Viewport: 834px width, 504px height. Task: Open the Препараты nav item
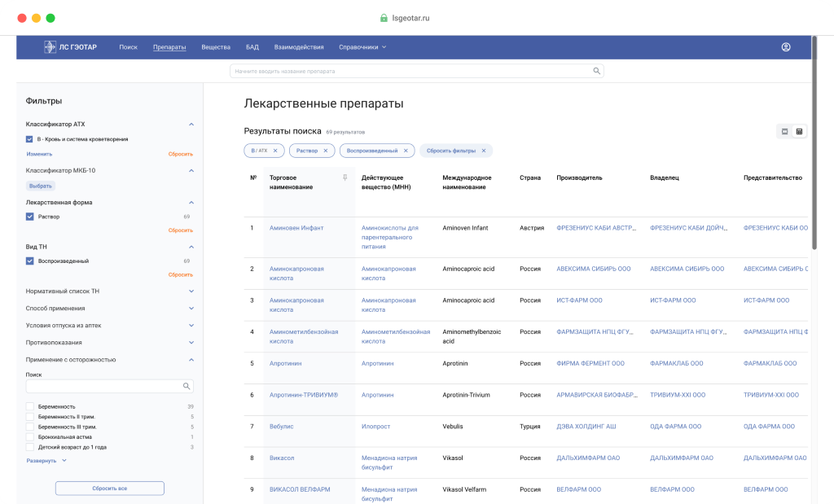pyautogui.click(x=169, y=47)
